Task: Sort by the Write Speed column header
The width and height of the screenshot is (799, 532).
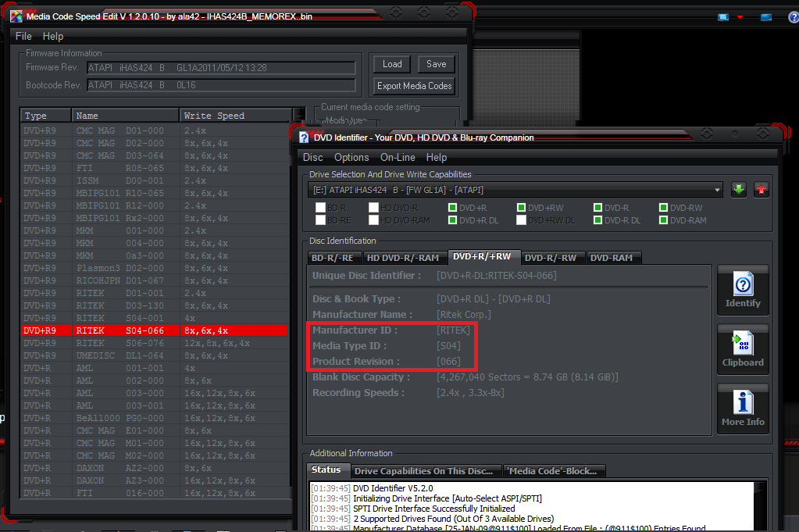Action: tap(236, 116)
